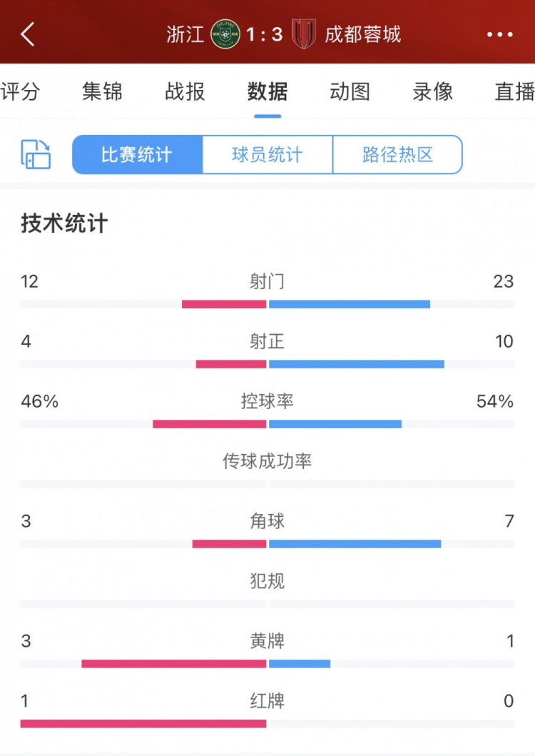Switch to the 集锦 tab
Screen dimensions: 535x756
pos(102,91)
